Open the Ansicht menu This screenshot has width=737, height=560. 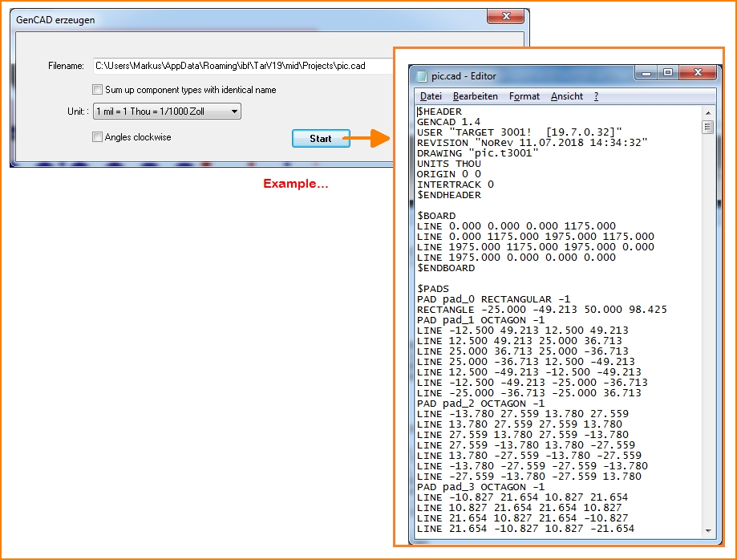point(566,95)
